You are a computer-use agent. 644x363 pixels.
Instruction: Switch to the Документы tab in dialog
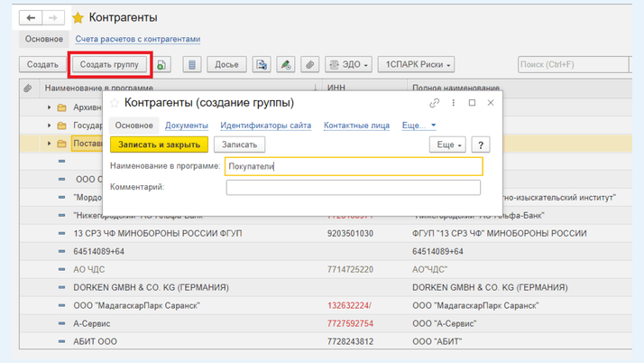(x=187, y=126)
